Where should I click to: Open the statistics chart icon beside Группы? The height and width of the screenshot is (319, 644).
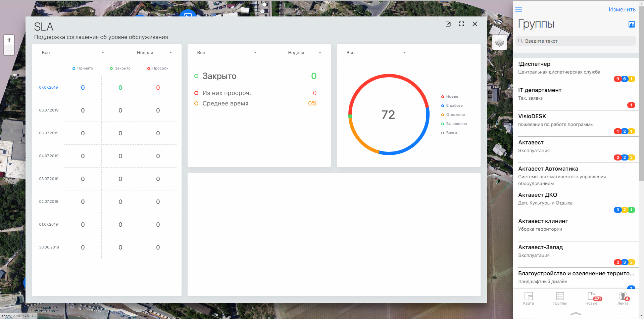(x=632, y=24)
